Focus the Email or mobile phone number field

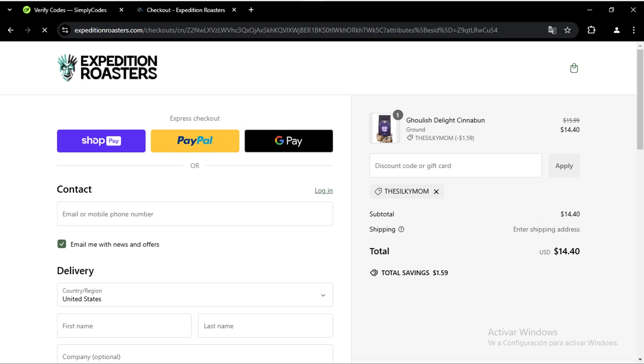pos(195,214)
